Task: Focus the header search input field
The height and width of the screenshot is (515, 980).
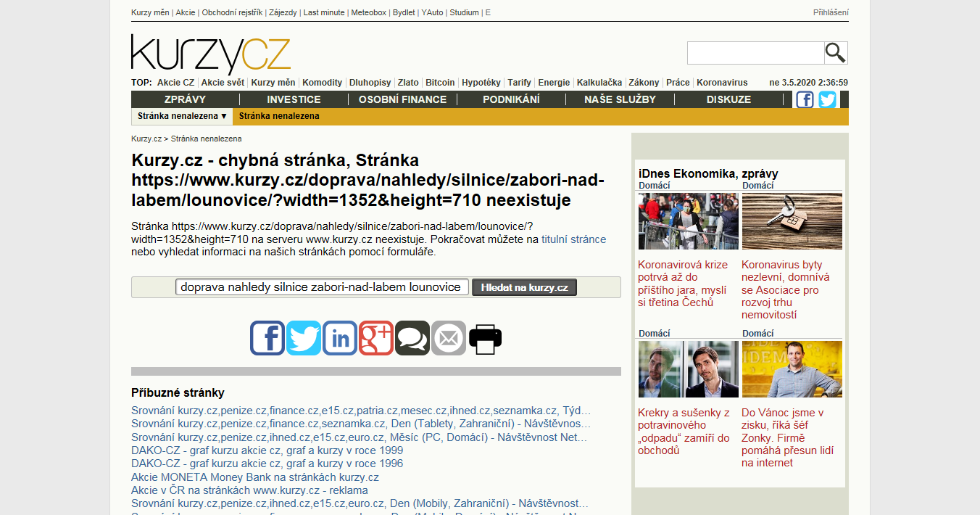Action: (755, 53)
